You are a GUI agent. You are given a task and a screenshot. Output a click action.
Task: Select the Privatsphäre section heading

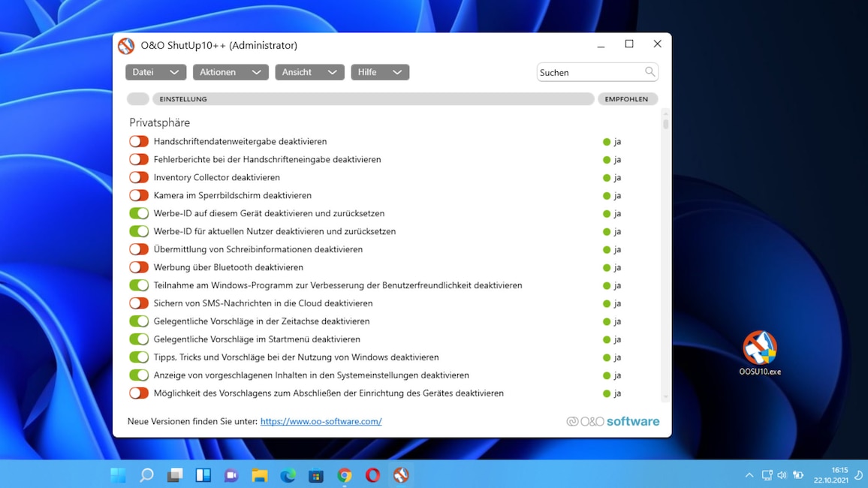(159, 122)
